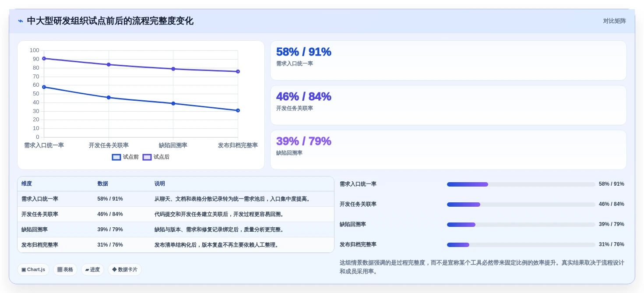Click the 31% / 76% progress value label
Viewport: 644px width, 293px height.
[612, 244]
